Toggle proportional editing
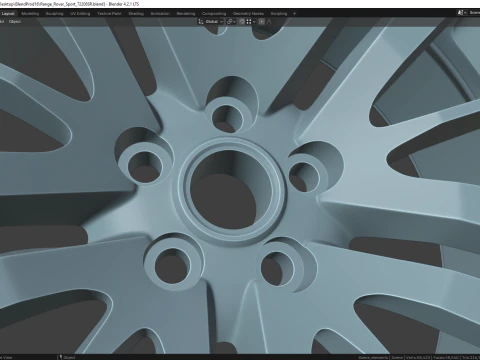Image resolution: width=480 pixels, height=360 pixels. coord(262,22)
